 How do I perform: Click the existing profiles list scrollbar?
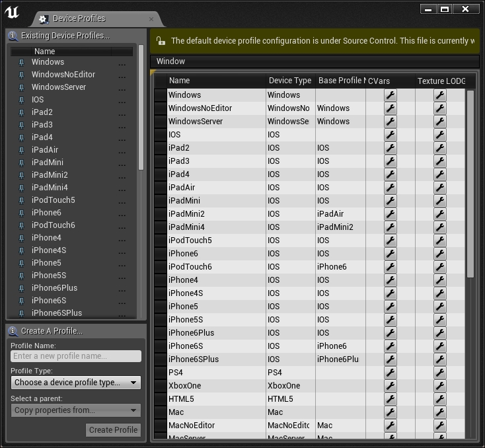click(x=141, y=107)
